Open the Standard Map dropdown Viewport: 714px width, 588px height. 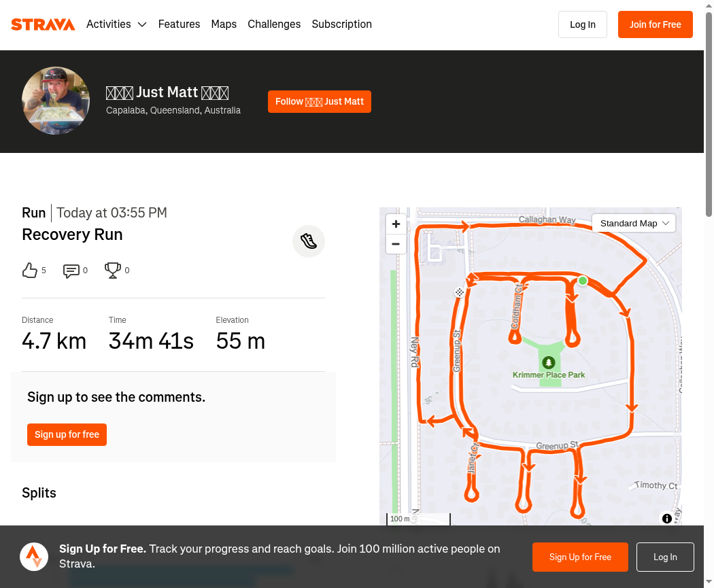pos(633,224)
